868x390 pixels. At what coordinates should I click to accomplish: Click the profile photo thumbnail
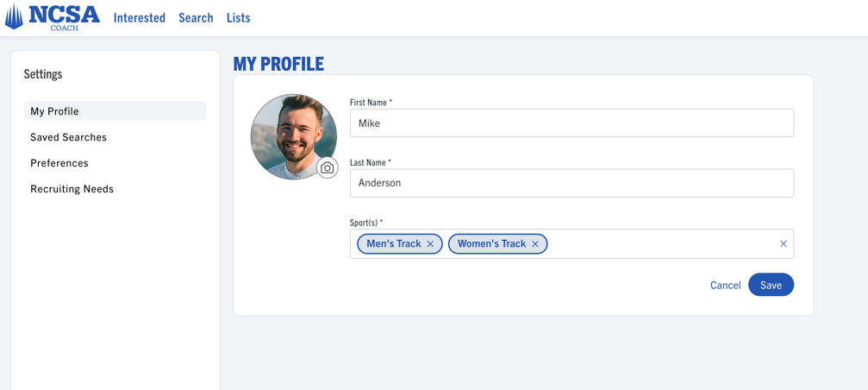click(x=293, y=136)
